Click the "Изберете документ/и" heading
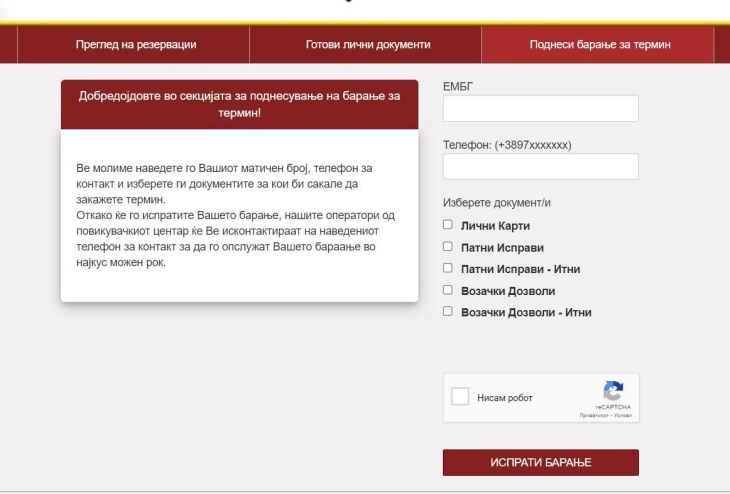The width and height of the screenshot is (730, 494). point(497,203)
